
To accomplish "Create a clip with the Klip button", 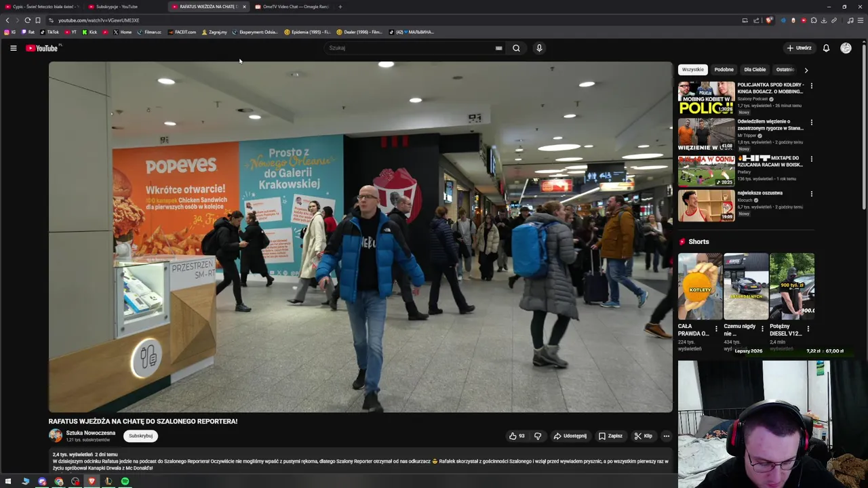I will (x=643, y=436).
